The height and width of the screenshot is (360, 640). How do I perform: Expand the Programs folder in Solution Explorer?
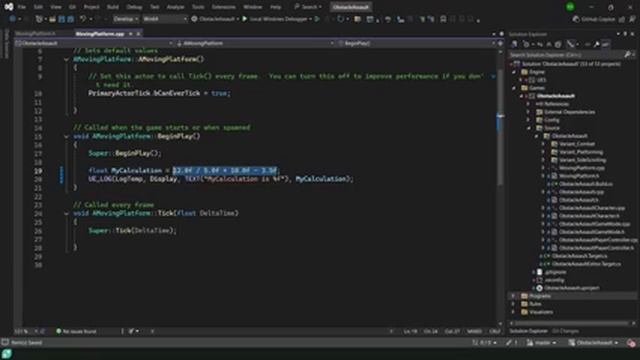[514, 296]
